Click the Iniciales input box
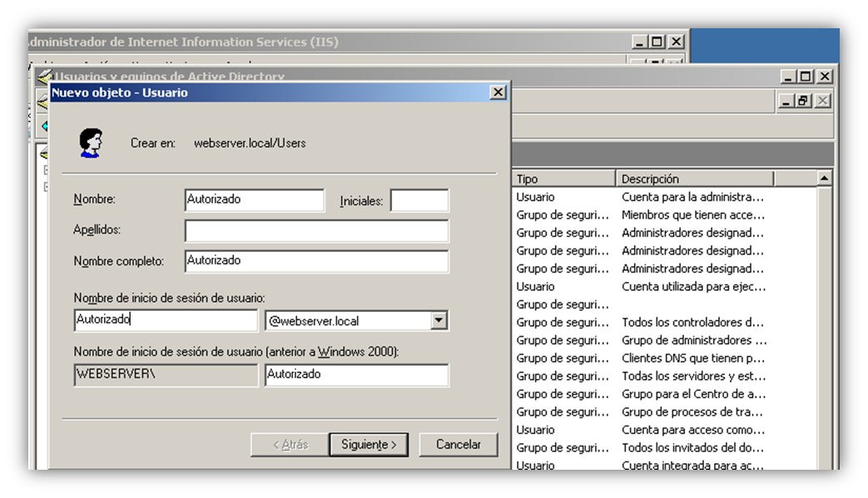This screenshot has width=868, height=498. [x=419, y=200]
